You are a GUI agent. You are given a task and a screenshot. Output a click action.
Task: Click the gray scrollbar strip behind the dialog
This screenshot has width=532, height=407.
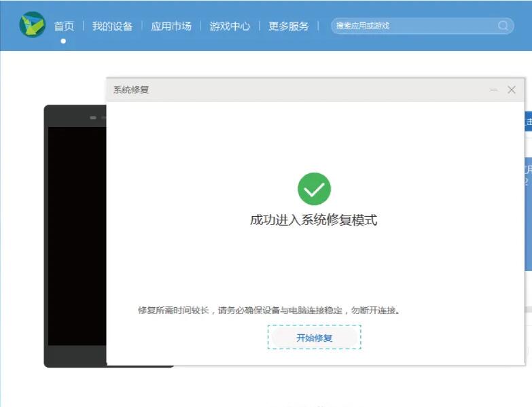(x=529, y=310)
